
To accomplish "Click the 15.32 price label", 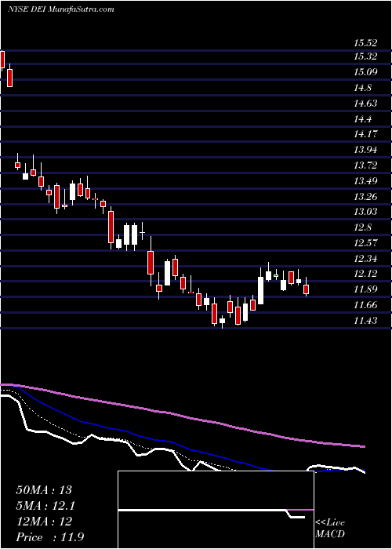I will pyautogui.click(x=365, y=56).
